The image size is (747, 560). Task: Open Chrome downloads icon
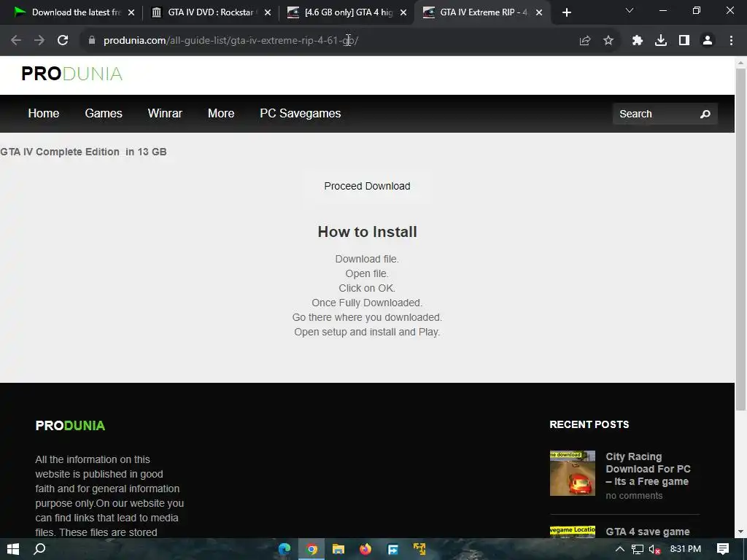coord(661,41)
